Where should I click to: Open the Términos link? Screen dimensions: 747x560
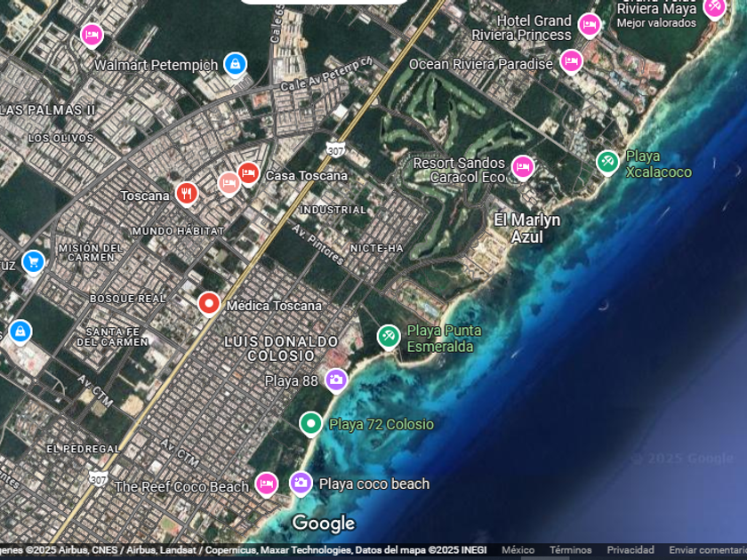pos(570,550)
